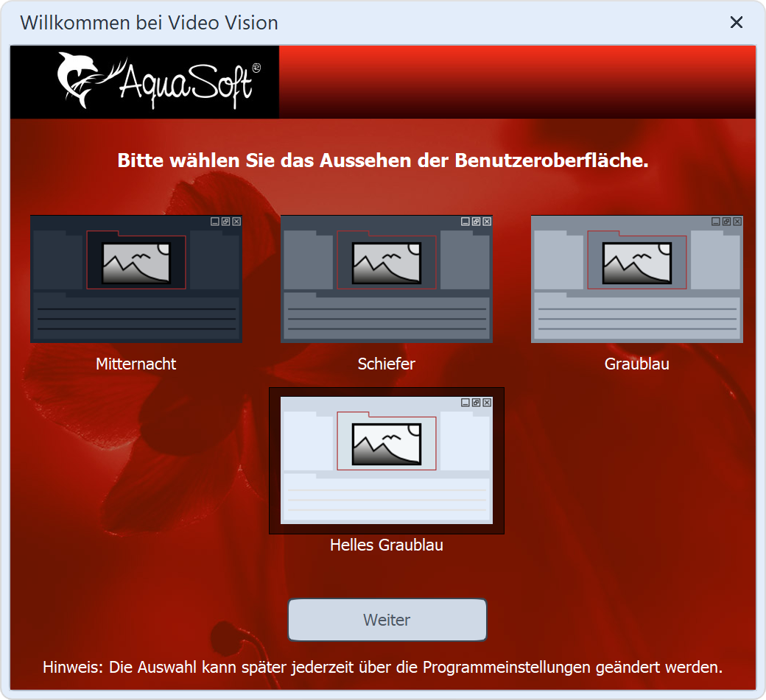Click the minimize icon inside Helles Graublau preview
The width and height of the screenshot is (766, 700).
(465, 403)
